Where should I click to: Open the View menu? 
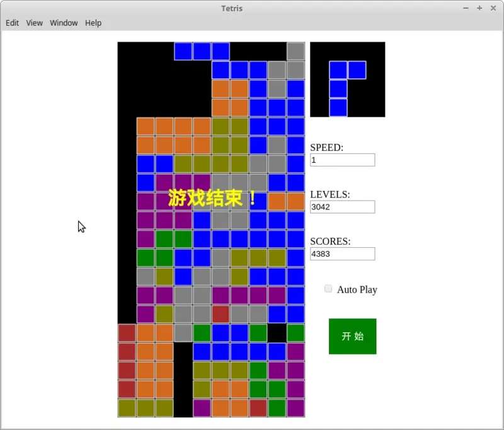click(35, 23)
